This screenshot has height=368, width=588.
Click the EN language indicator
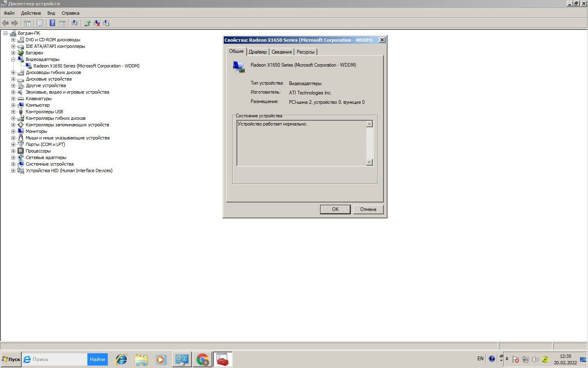[x=480, y=359]
